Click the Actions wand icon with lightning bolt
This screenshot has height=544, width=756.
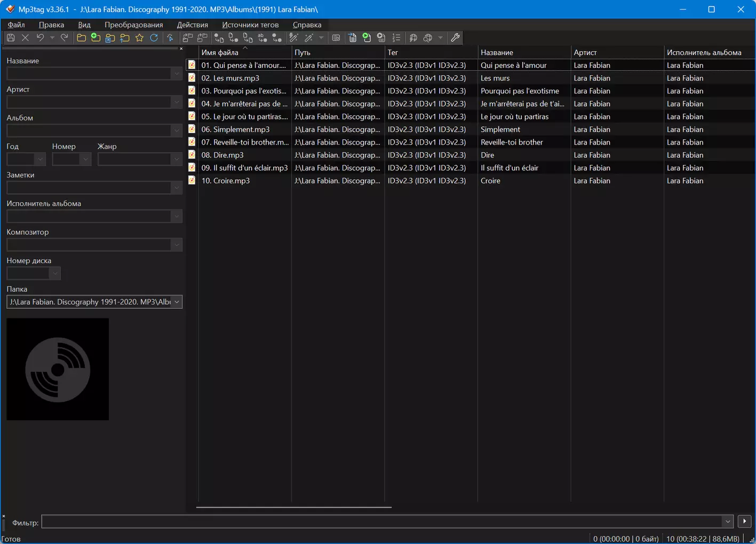click(293, 38)
